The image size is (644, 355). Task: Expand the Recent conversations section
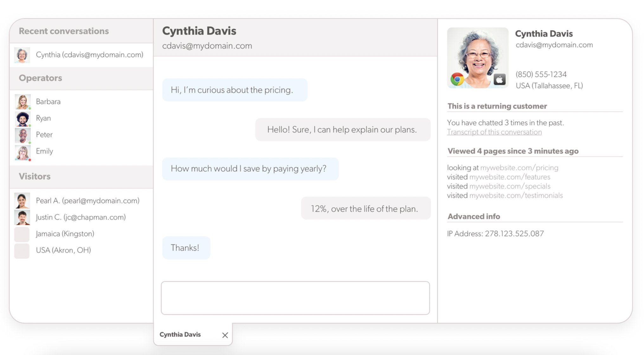point(64,31)
